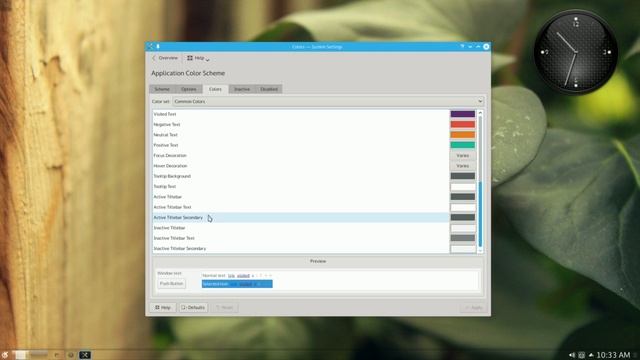Go back to the Overview page
Screen dimensions: 640x360
(165, 58)
